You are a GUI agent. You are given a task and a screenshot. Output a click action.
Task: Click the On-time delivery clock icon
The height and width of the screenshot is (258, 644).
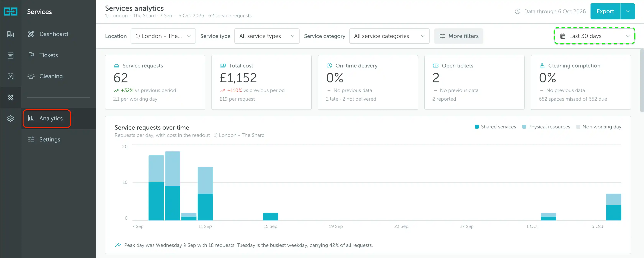point(329,66)
